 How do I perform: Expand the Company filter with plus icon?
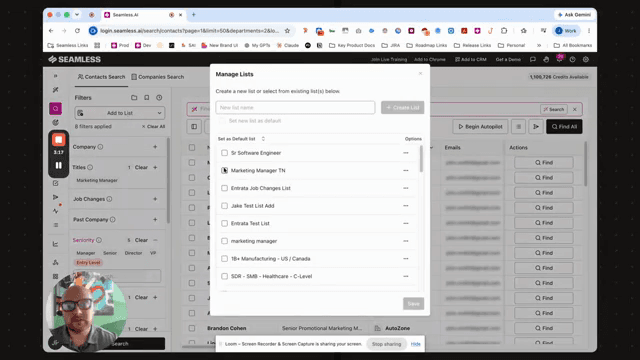click(x=155, y=147)
